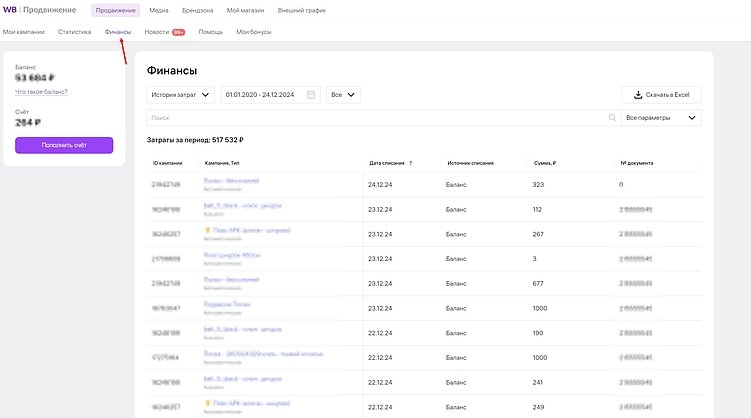Click the magnifier icon in the search bar
Image resolution: width=751 pixels, height=418 pixels.
point(612,117)
